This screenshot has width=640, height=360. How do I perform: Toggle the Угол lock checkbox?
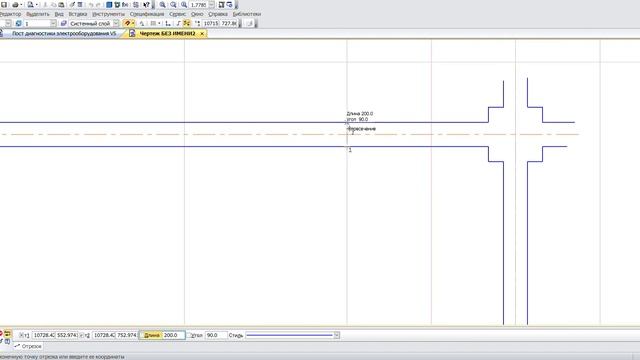tap(189, 335)
